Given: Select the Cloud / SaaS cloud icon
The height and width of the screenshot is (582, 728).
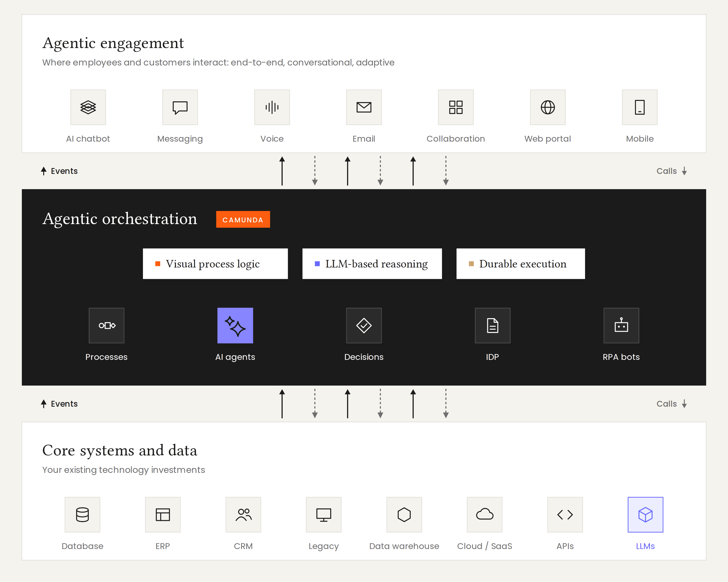Looking at the screenshot, I should [485, 515].
